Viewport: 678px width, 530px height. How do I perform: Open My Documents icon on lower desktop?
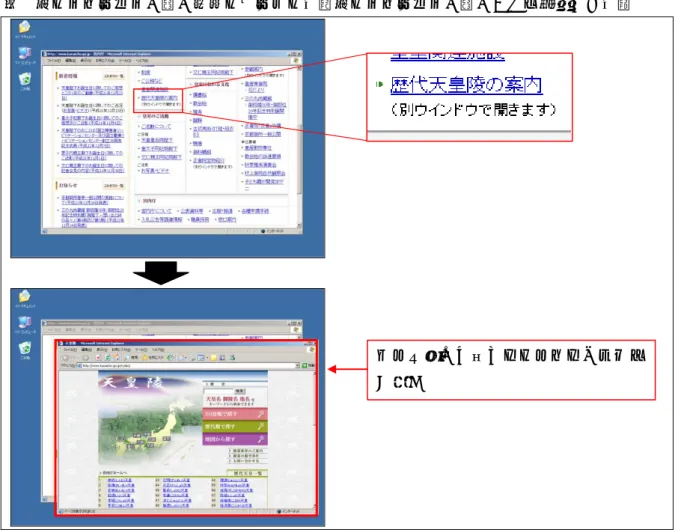25,298
